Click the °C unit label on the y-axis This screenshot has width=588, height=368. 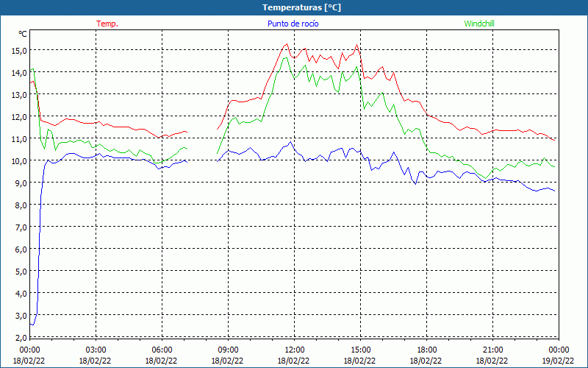23,34
